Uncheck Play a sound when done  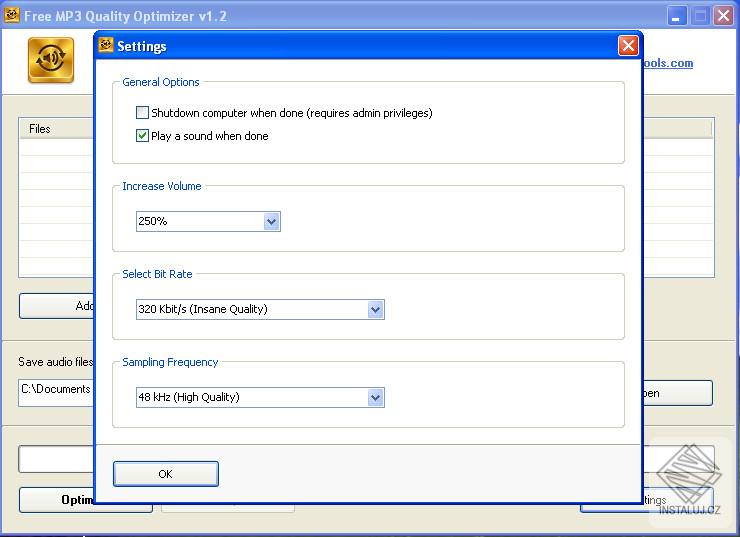click(x=142, y=136)
